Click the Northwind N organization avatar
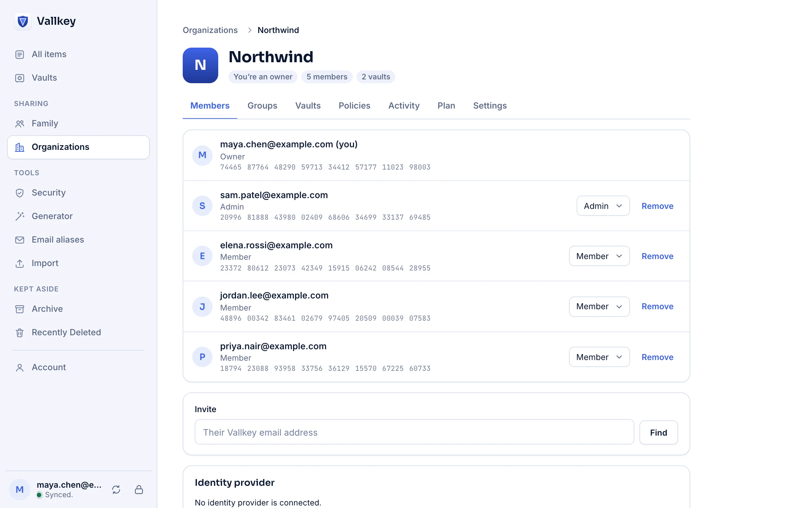The image size is (812, 508). click(200, 65)
